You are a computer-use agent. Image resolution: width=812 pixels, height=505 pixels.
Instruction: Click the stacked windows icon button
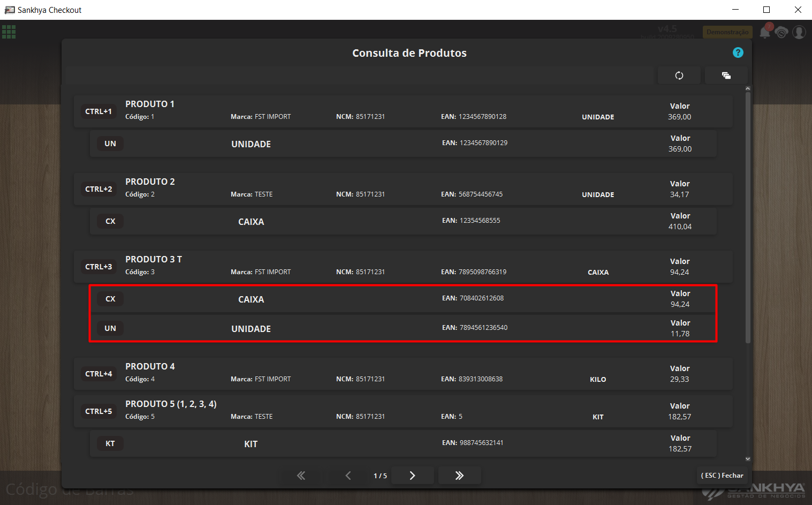tap(726, 76)
